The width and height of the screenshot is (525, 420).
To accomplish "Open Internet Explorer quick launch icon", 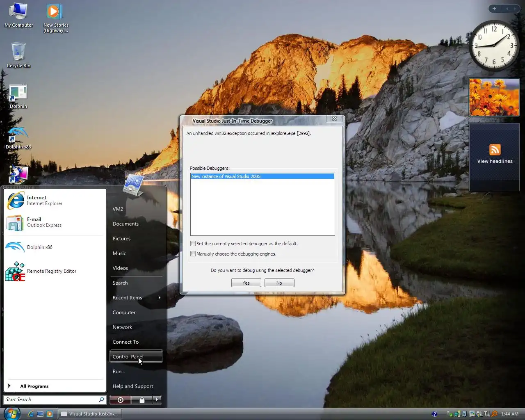I will coord(31,414).
